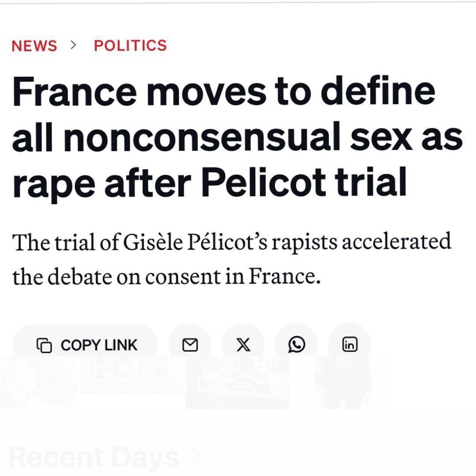This screenshot has height=476, width=476.
Task: Open the POLITICS breadcrumb category
Action: [x=130, y=45]
